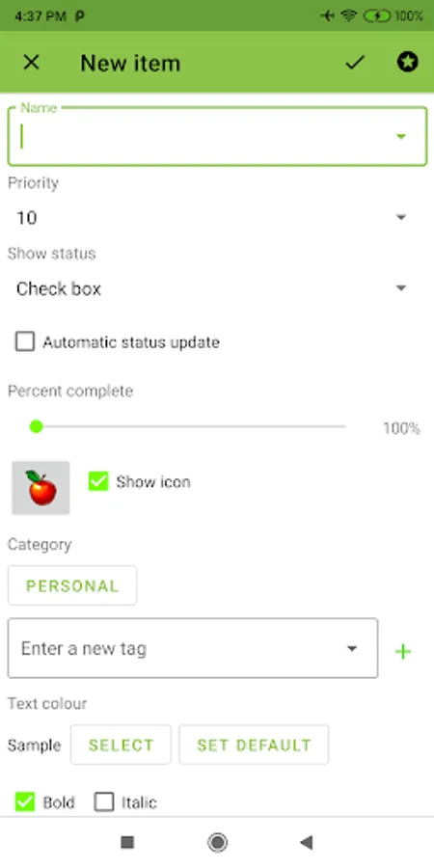Tap the star icon in the header

pos(407,62)
